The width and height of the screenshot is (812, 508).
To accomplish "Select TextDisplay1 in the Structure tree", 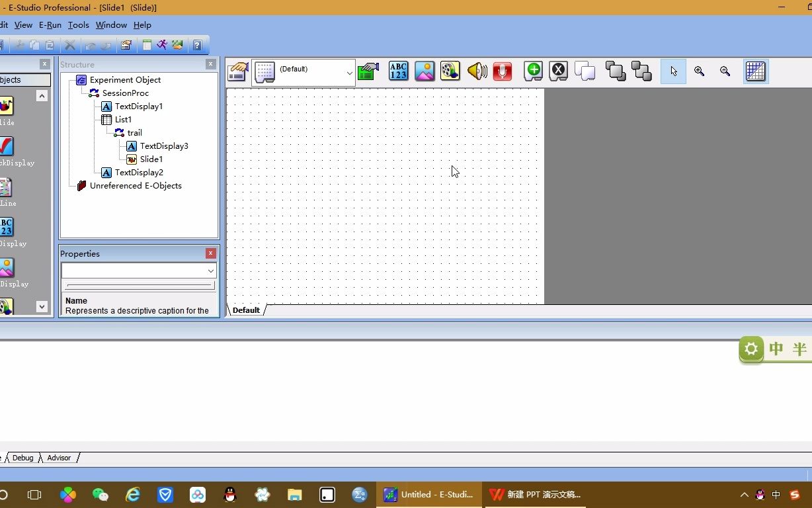I will 138,106.
